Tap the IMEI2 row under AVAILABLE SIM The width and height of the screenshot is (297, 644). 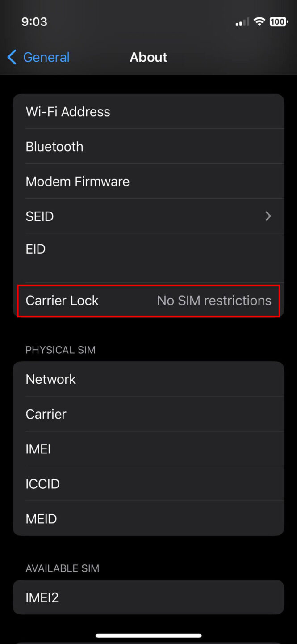pyautogui.click(x=148, y=597)
